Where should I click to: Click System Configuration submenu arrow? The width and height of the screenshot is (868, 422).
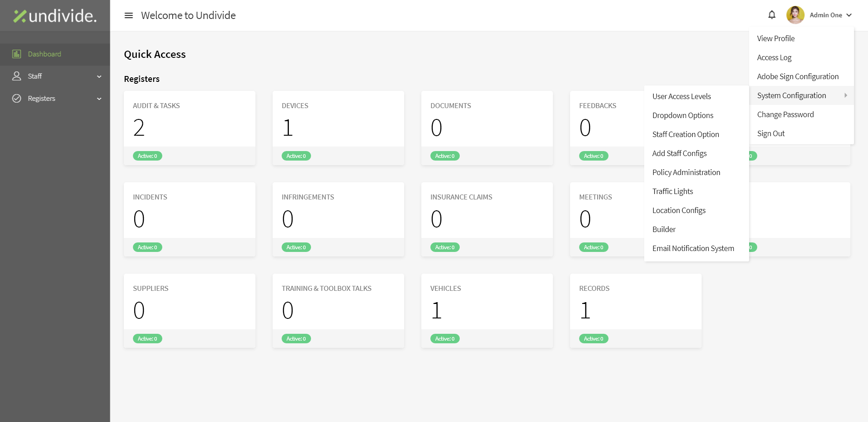point(845,95)
